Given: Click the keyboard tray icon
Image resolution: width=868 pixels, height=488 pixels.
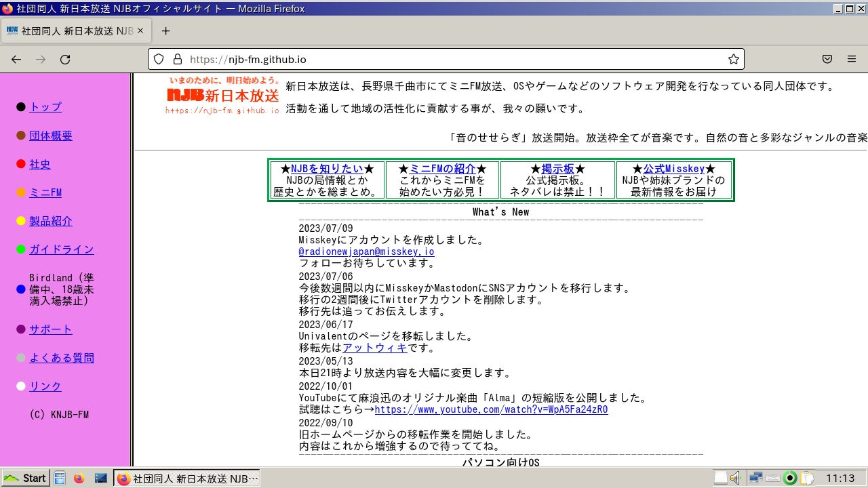Looking at the screenshot, I should coord(774,479).
